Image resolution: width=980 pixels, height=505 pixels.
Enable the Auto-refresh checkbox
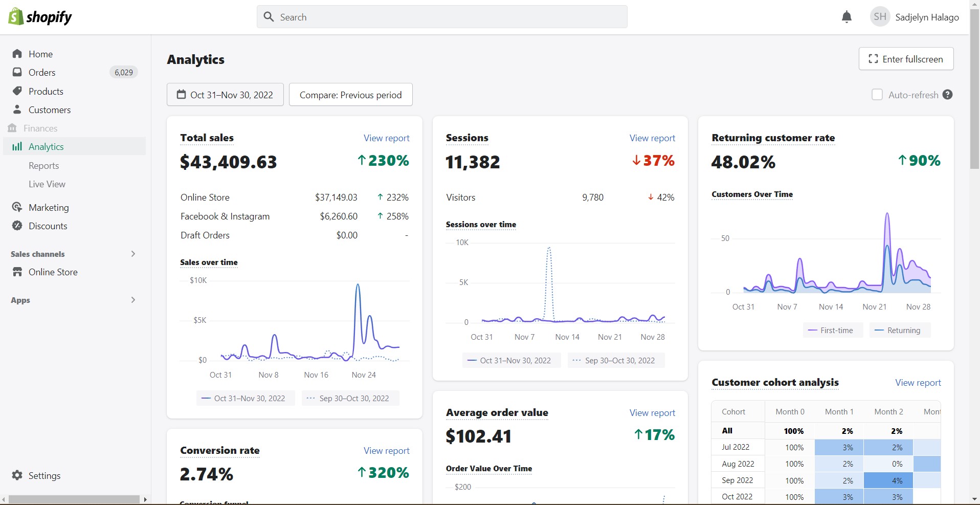pyautogui.click(x=877, y=95)
